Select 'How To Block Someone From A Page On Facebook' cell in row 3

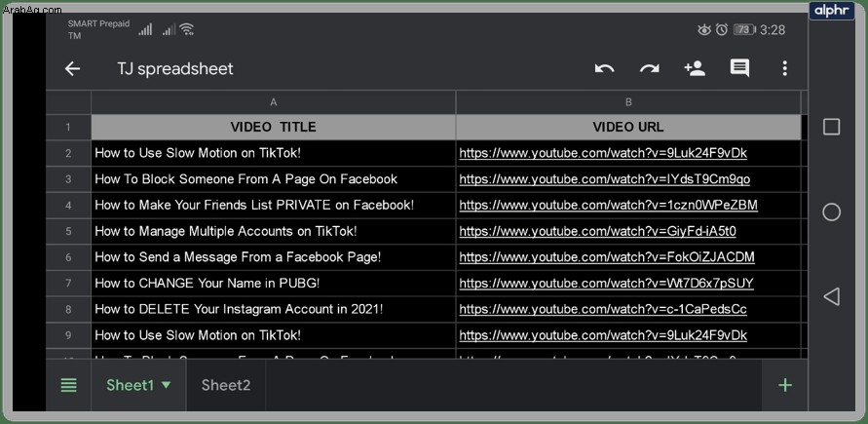click(274, 179)
